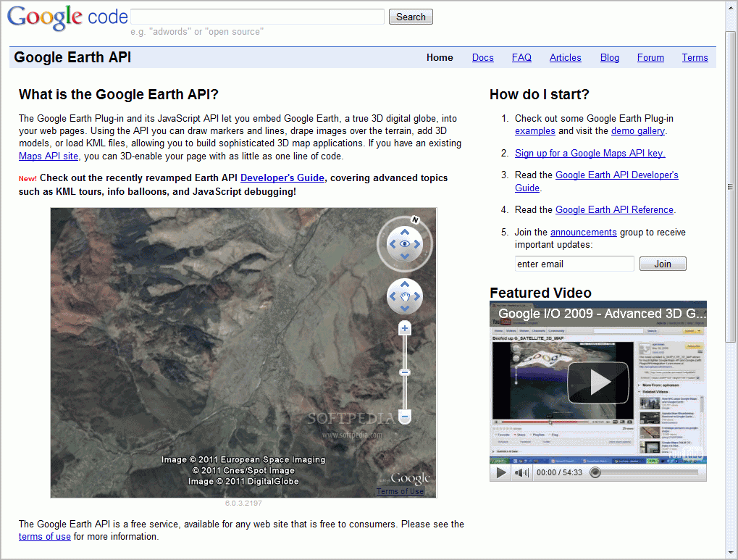Screen dimensions: 738x560
Task: Open the Articles tab
Action: click(565, 57)
